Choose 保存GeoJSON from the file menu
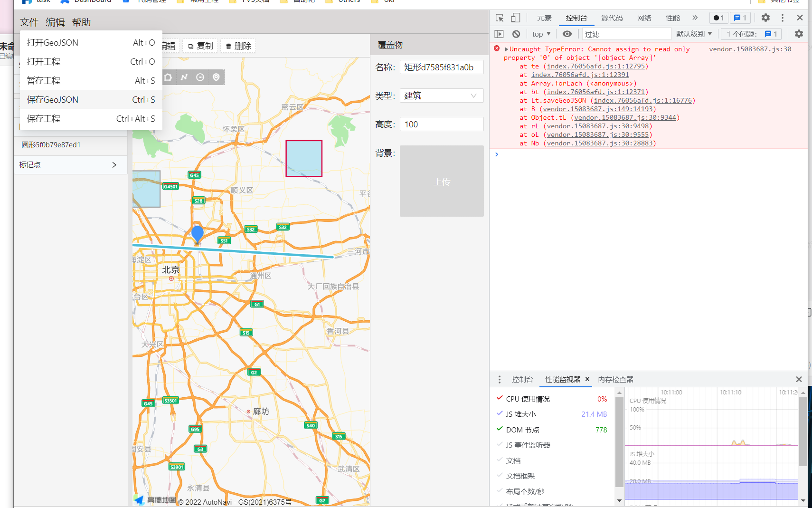Image resolution: width=812 pixels, height=508 pixels. coord(91,99)
